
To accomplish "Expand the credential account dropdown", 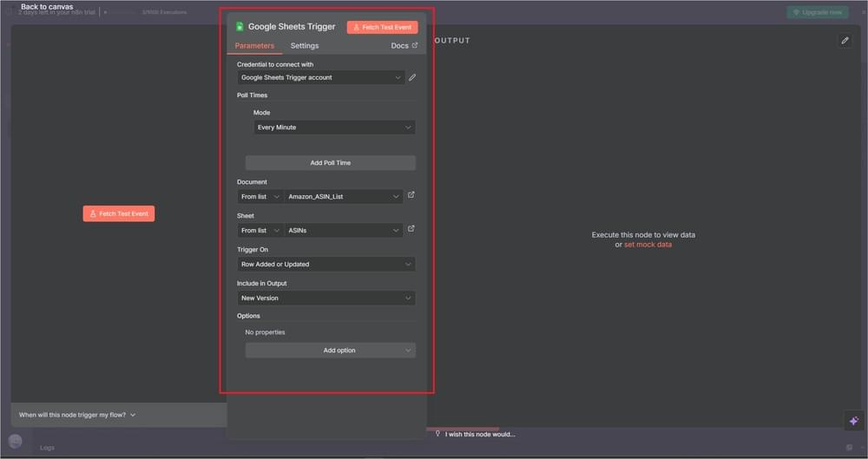I will click(x=322, y=77).
